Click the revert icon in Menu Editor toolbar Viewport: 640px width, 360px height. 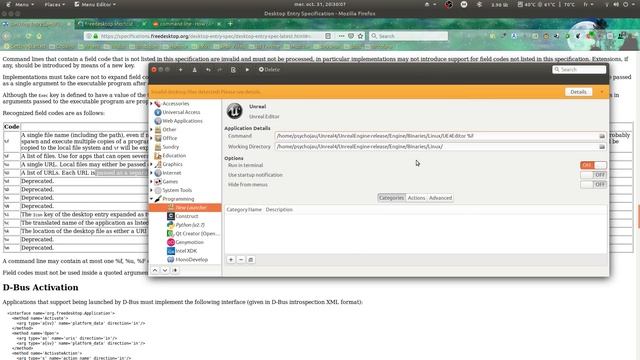pyautogui.click(x=233, y=70)
